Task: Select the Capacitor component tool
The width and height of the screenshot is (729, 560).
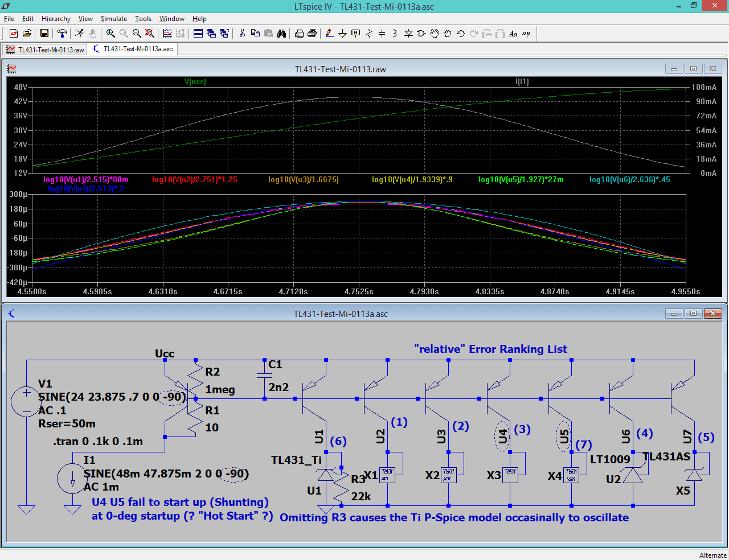Action: pyautogui.click(x=382, y=34)
